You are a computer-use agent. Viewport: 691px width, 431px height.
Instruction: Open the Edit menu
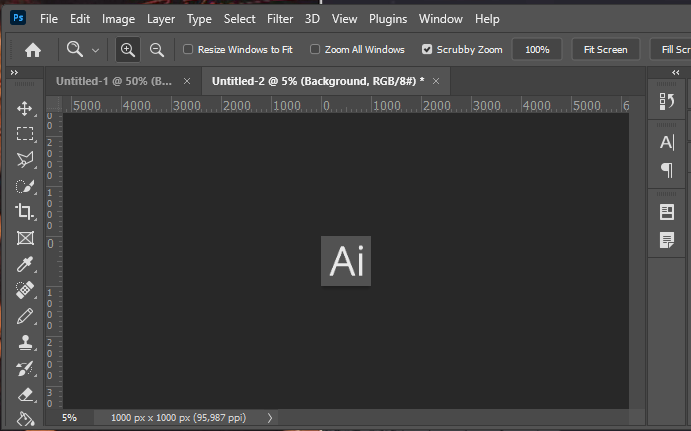(x=80, y=19)
